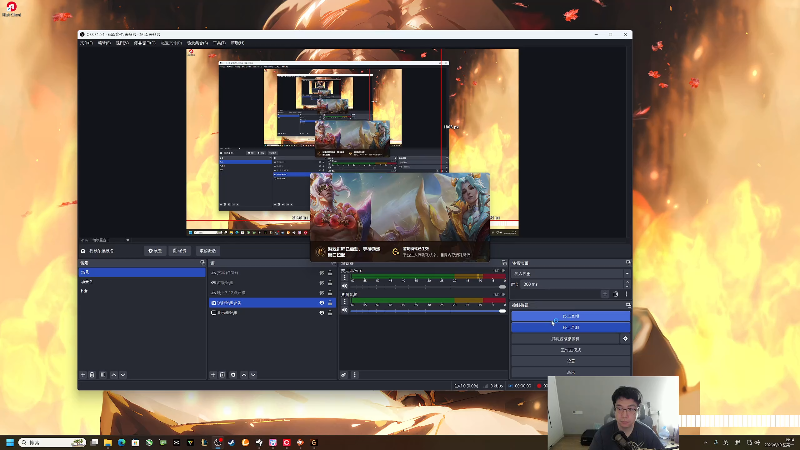Open advanced audio properties in mixer footer
The width and height of the screenshot is (800, 450).
click(344, 374)
